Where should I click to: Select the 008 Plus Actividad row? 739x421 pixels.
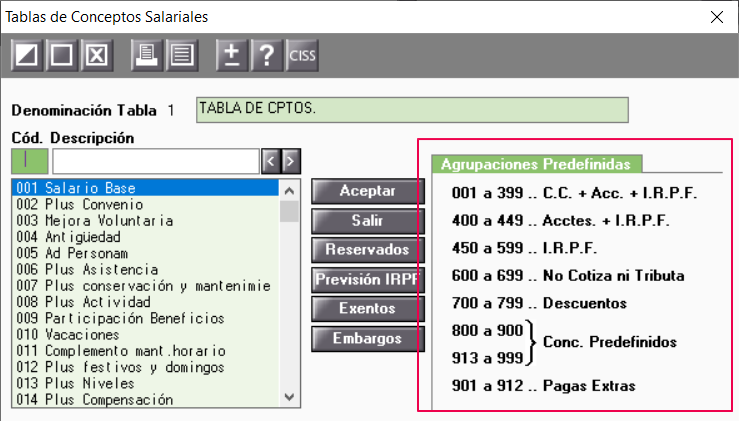coord(146,302)
